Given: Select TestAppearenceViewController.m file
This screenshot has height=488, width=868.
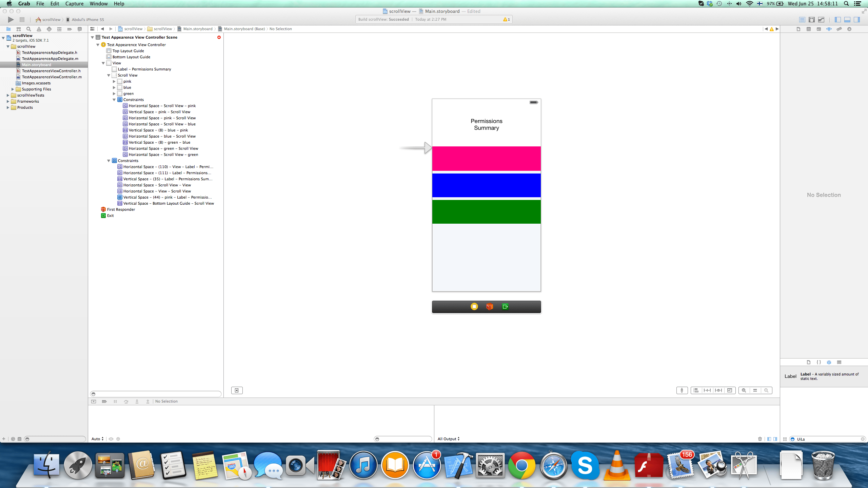Looking at the screenshot, I should point(52,77).
